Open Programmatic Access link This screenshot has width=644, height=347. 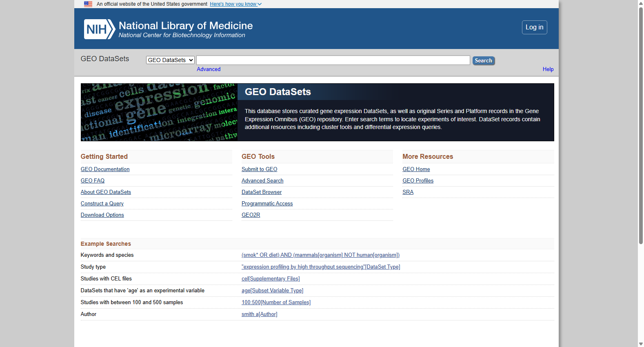[267, 204]
